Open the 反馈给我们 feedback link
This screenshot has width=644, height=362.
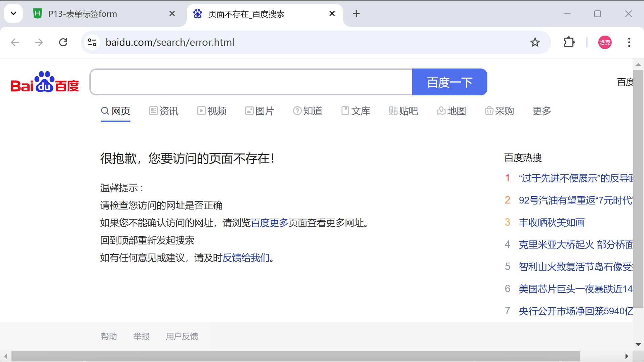click(246, 258)
